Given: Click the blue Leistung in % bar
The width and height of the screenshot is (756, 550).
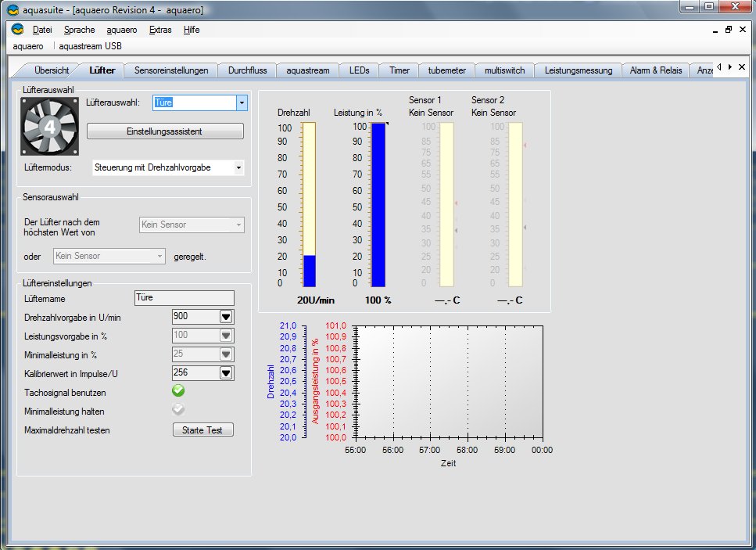Looking at the screenshot, I should (378, 203).
